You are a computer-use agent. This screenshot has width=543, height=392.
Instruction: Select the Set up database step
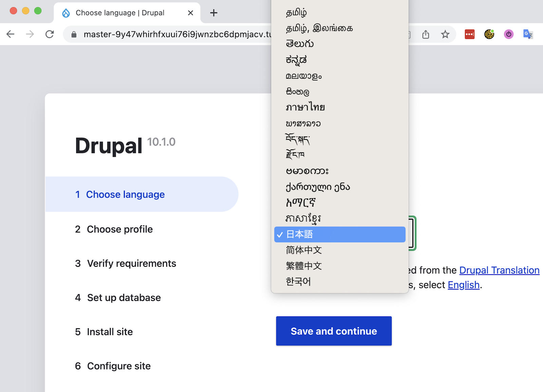tap(124, 298)
